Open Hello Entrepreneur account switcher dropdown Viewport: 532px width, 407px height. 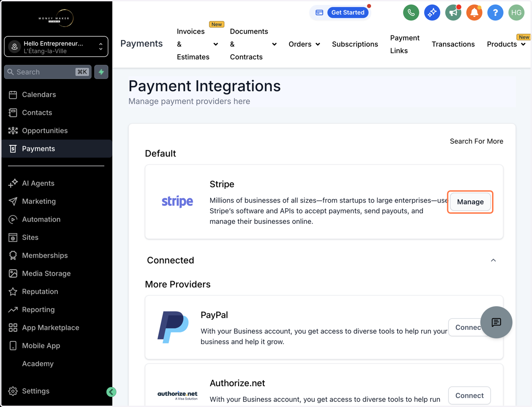tap(56, 47)
